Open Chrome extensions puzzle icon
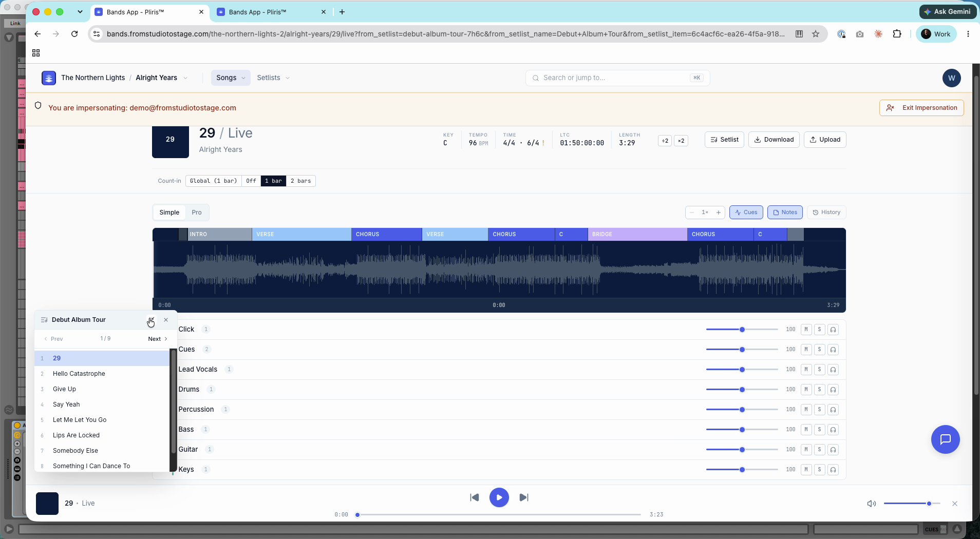 coord(897,34)
